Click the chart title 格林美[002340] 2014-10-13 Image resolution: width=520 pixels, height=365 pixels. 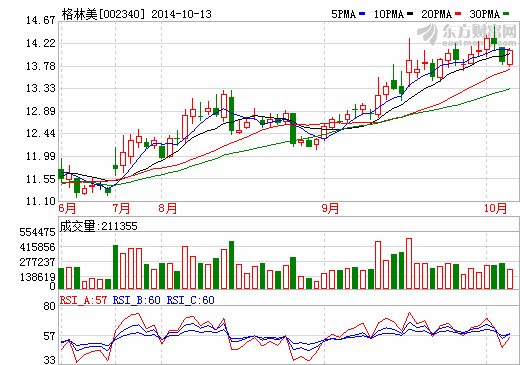[136, 14]
